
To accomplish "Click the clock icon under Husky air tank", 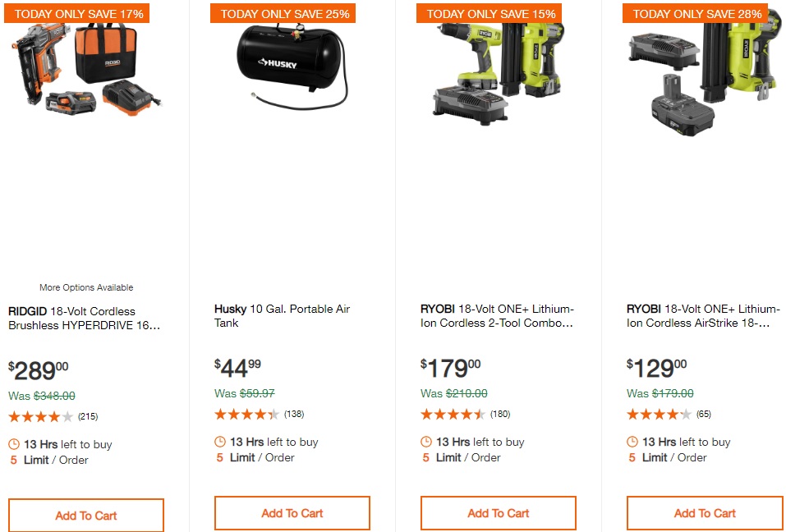I will [x=220, y=442].
